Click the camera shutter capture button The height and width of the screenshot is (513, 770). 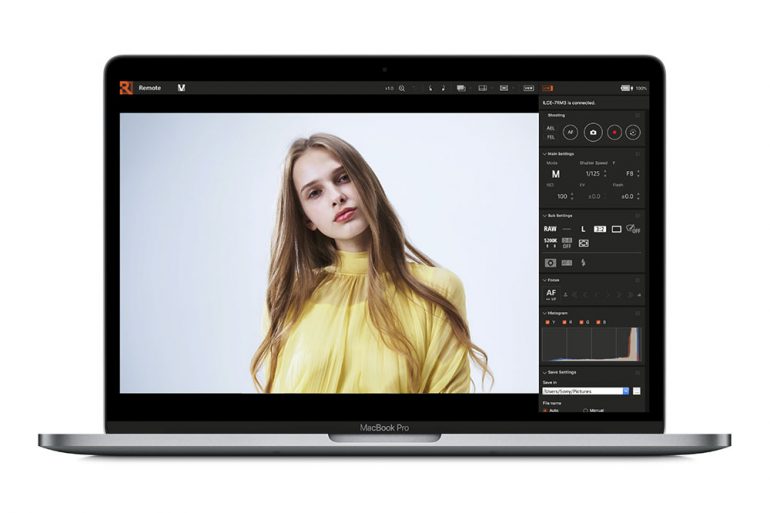(592, 132)
